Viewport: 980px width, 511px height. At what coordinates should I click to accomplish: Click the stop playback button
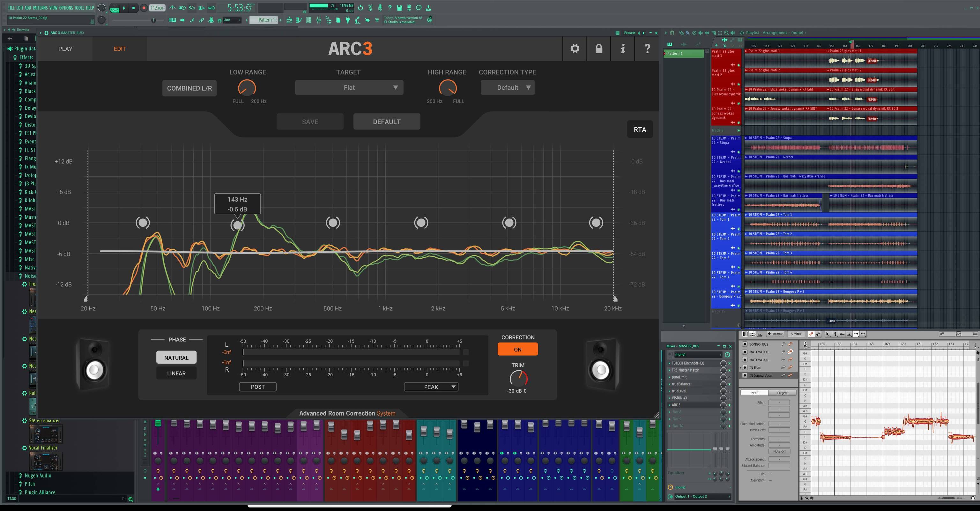(134, 8)
